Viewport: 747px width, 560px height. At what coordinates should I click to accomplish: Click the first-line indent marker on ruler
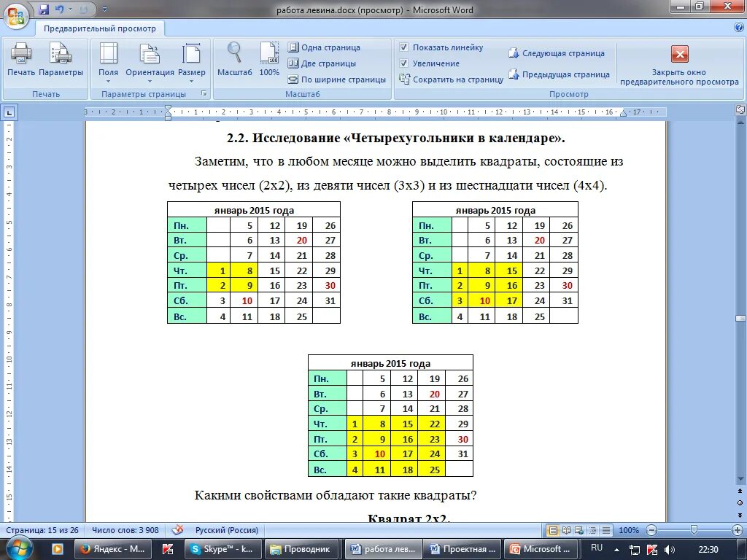[x=168, y=109]
